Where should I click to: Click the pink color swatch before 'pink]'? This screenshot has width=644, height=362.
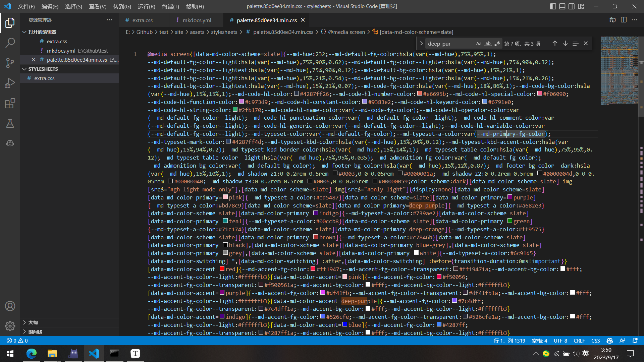[225, 197]
